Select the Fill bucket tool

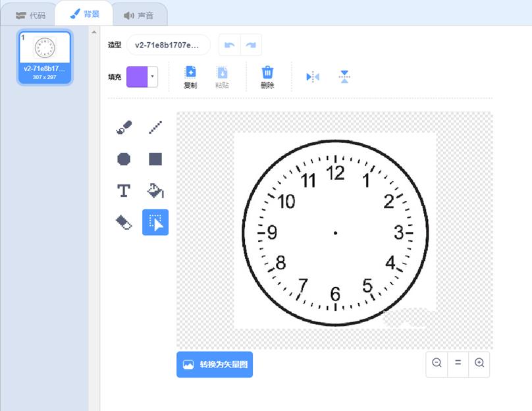(x=155, y=190)
